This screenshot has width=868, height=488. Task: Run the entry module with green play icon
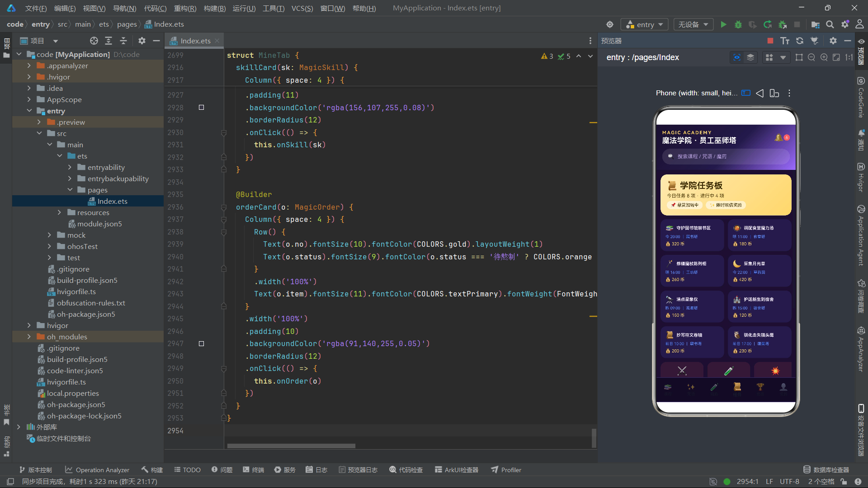pyautogui.click(x=723, y=24)
